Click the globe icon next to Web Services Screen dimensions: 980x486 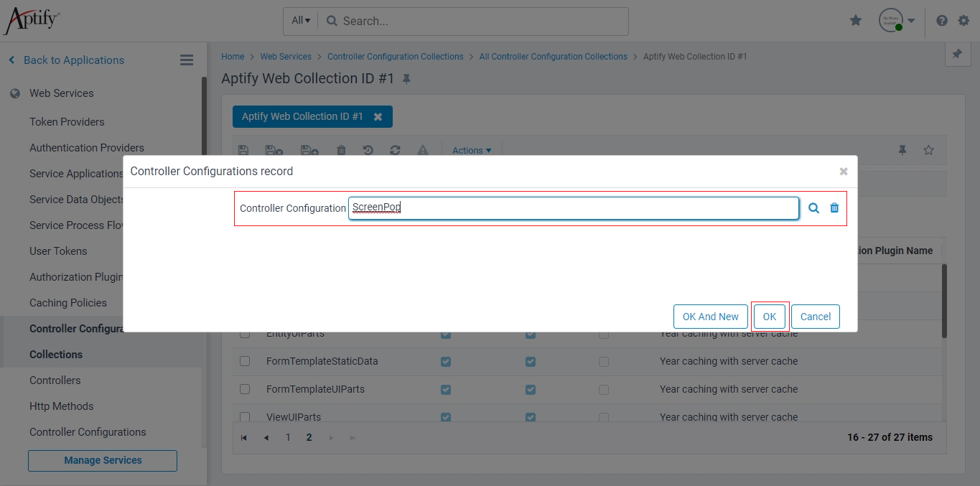tap(15, 93)
